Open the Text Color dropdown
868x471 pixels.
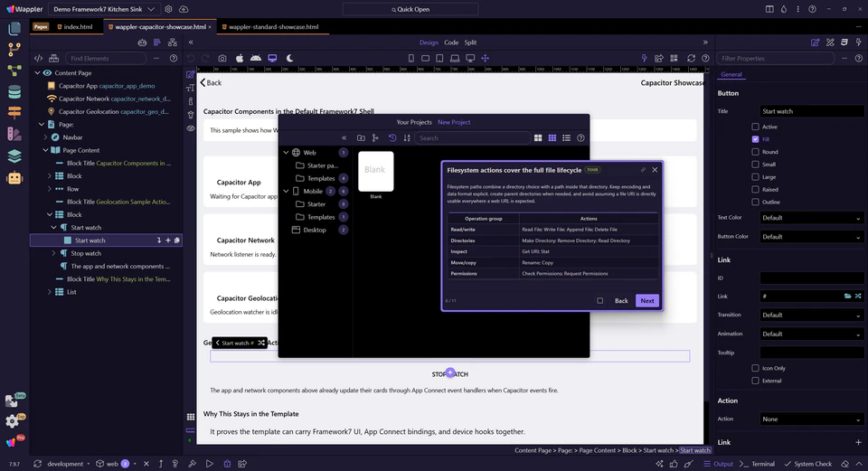pyautogui.click(x=811, y=218)
